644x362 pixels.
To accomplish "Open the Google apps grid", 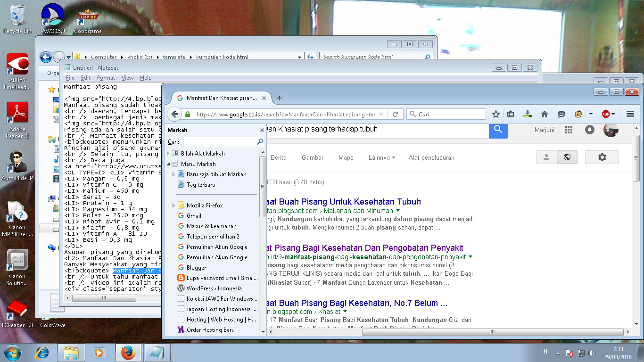I will coord(569,130).
